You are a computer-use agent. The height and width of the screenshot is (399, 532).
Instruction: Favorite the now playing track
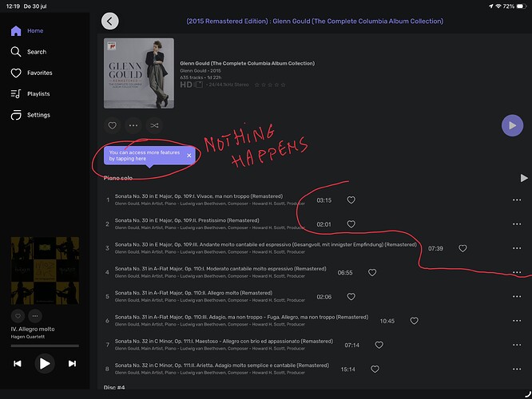(18, 316)
